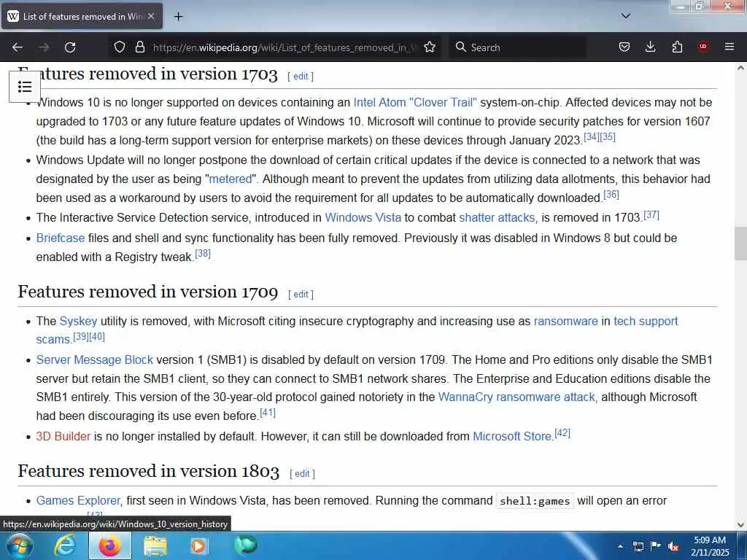Open the Firefox hamburger menu

729,47
